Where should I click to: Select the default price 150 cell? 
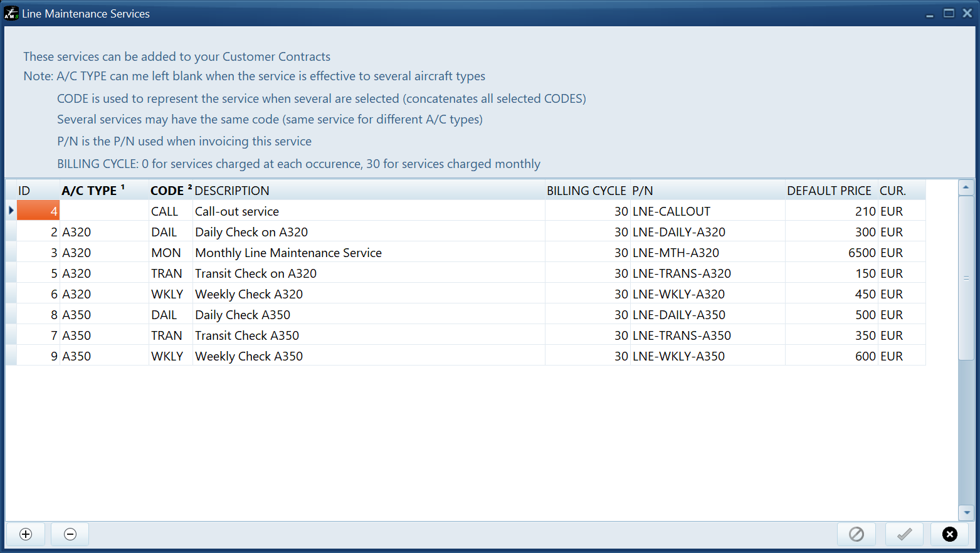click(831, 273)
